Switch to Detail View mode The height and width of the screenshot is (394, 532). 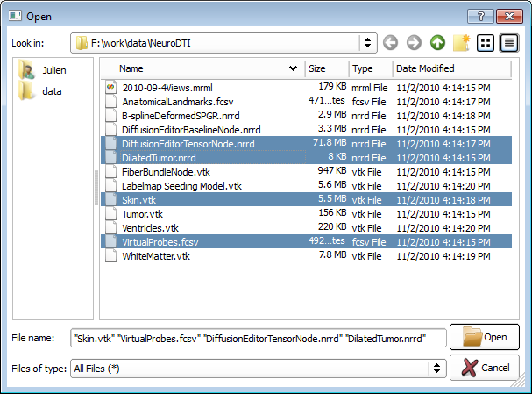tap(509, 43)
